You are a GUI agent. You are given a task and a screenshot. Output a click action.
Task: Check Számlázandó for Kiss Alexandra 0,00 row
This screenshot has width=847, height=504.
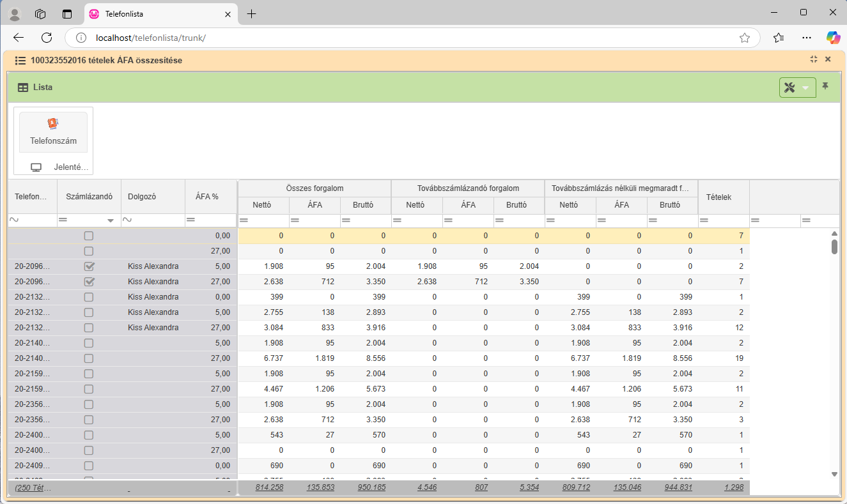(x=89, y=297)
